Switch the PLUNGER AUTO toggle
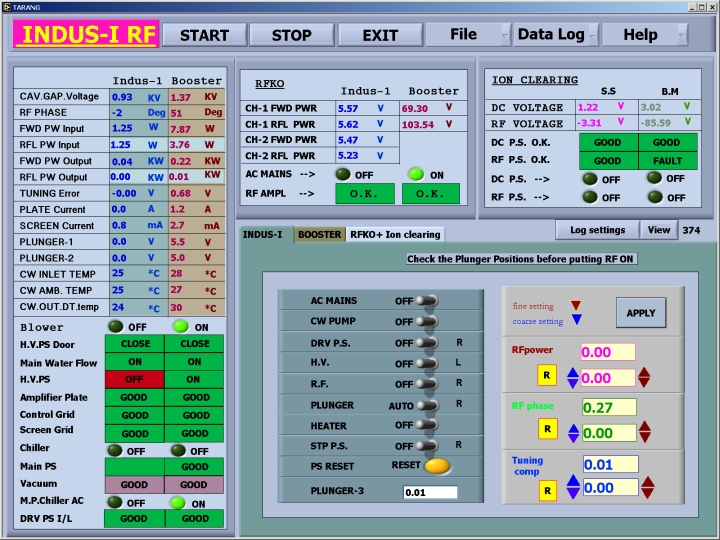Image resolution: width=720 pixels, height=540 pixels. click(427, 405)
